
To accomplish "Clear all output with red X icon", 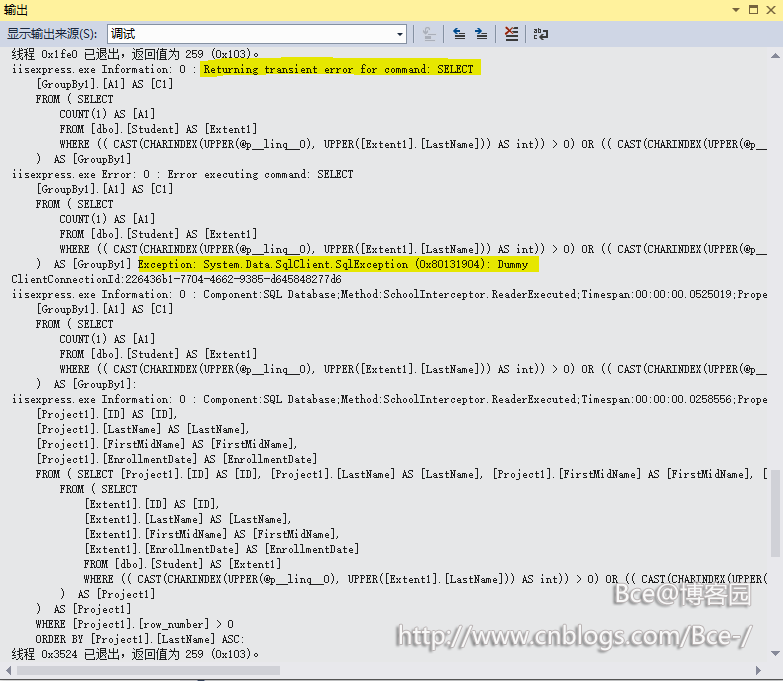I will [511, 34].
